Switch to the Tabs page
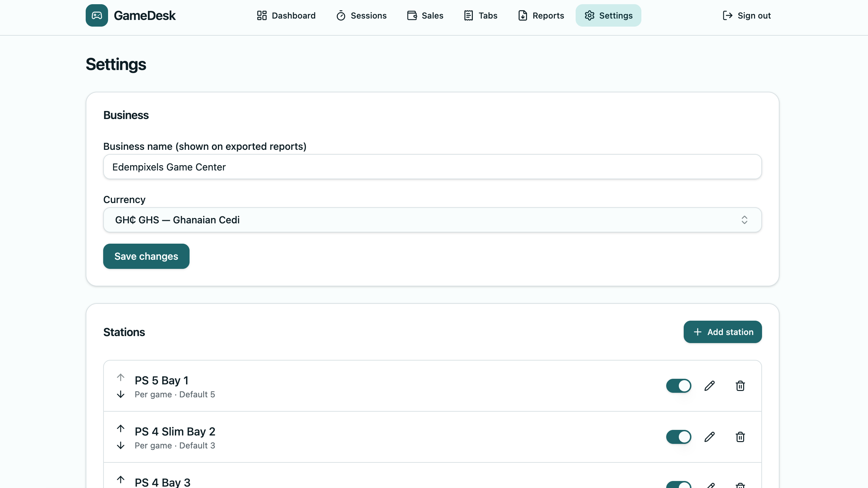The height and width of the screenshot is (488, 868). (x=481, y=15)
